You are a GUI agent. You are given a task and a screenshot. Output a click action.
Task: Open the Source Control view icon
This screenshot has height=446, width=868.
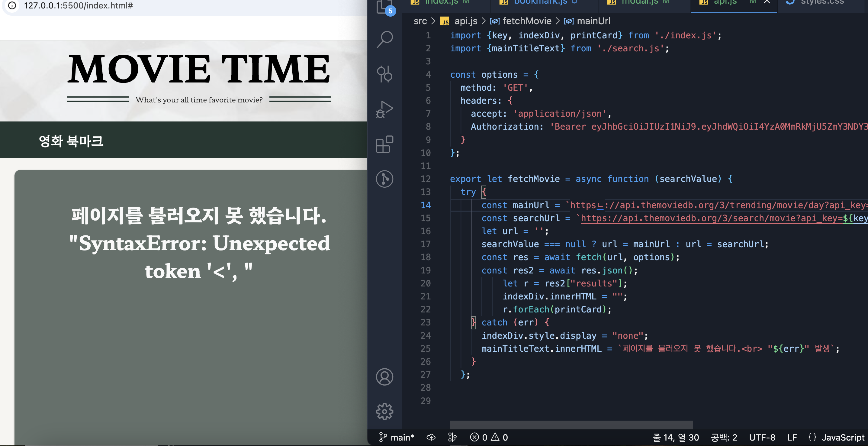pyautogui.click(x=384, y=74)
